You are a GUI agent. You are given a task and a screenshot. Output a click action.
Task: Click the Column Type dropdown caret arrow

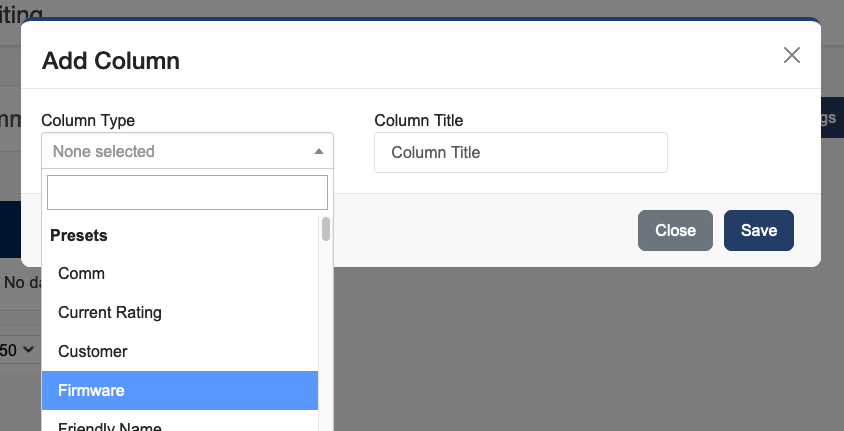[318, 152]
